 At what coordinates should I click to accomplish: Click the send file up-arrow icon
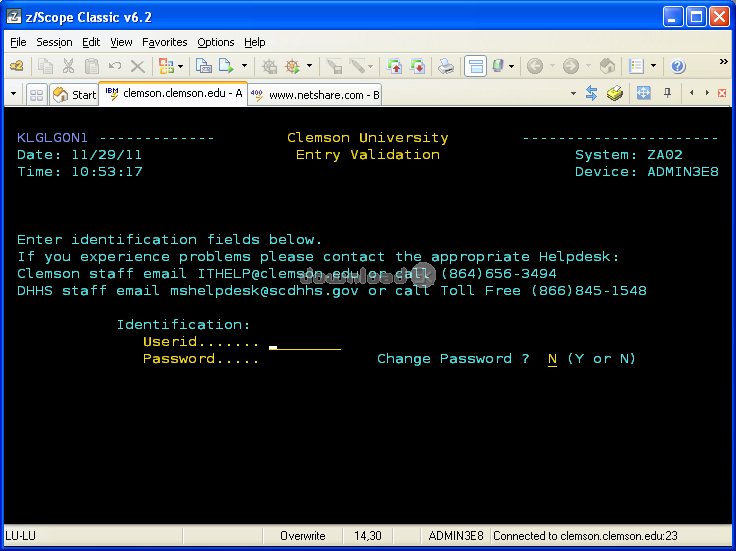pos(394,66)
